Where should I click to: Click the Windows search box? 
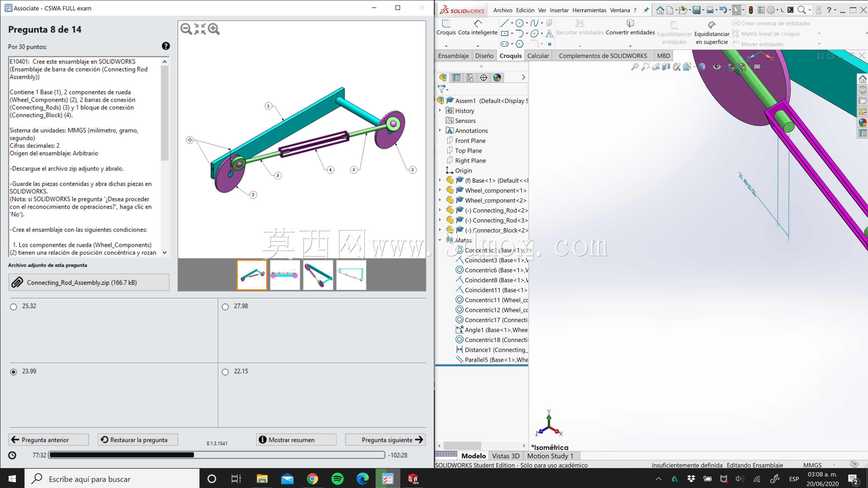pyautogui.click(x=112, y=478)
